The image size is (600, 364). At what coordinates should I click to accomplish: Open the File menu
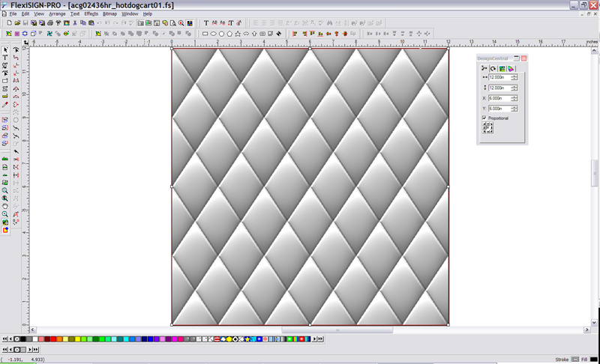point(13,13)
